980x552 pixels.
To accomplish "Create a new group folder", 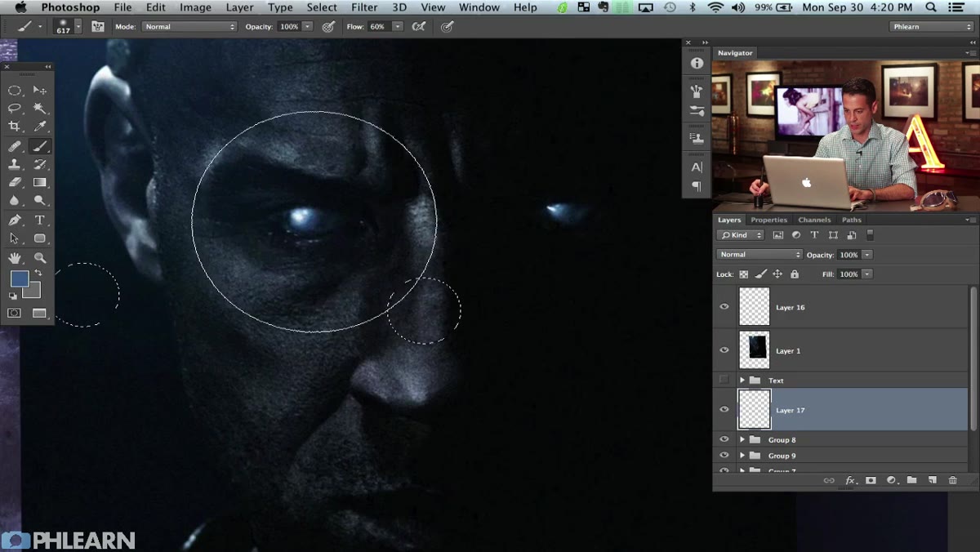I will (911, 481).
